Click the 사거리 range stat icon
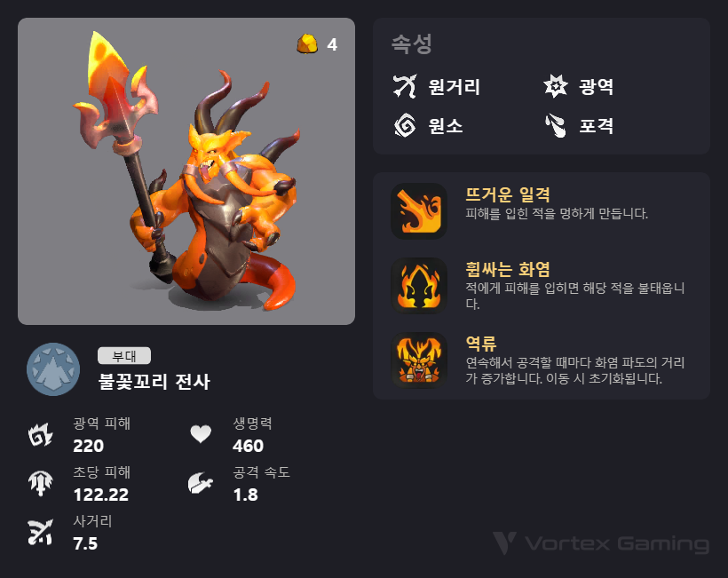This screenshot has width=728, height=578. (x=40, y=532)
